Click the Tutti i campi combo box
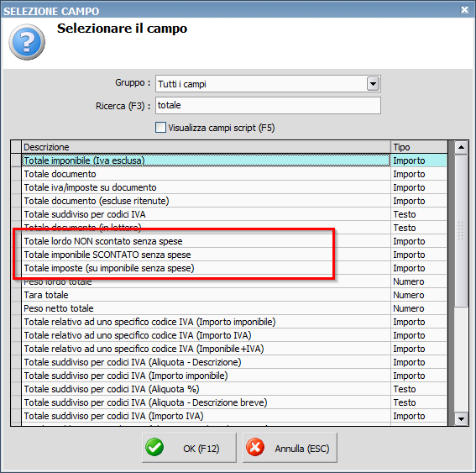476x473 pixels. click(x=268, y=83)
